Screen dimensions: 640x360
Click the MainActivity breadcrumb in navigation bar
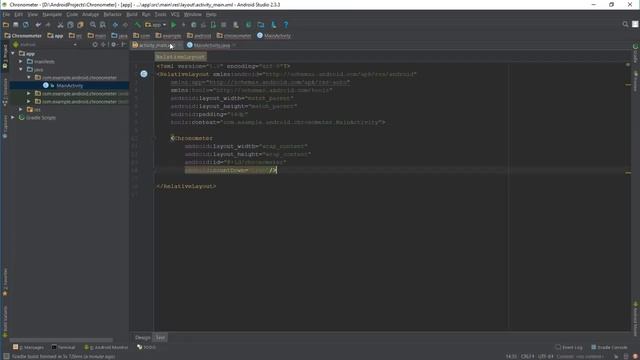pos(274,36)
